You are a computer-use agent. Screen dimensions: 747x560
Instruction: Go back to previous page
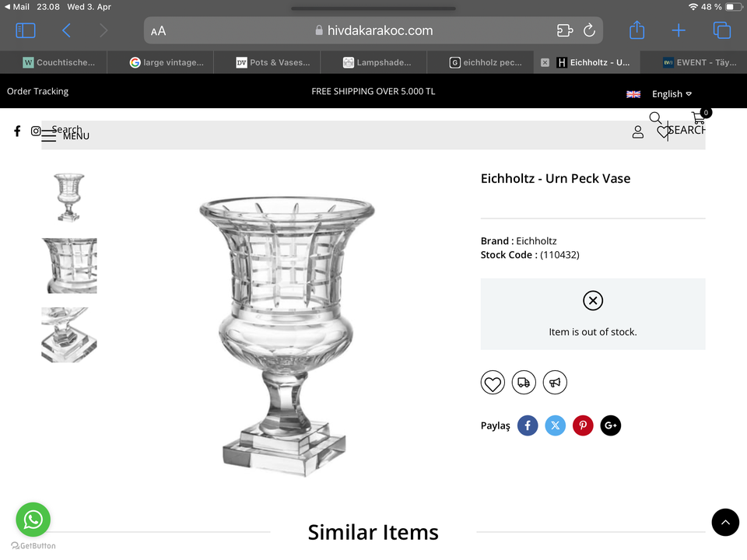66,30
